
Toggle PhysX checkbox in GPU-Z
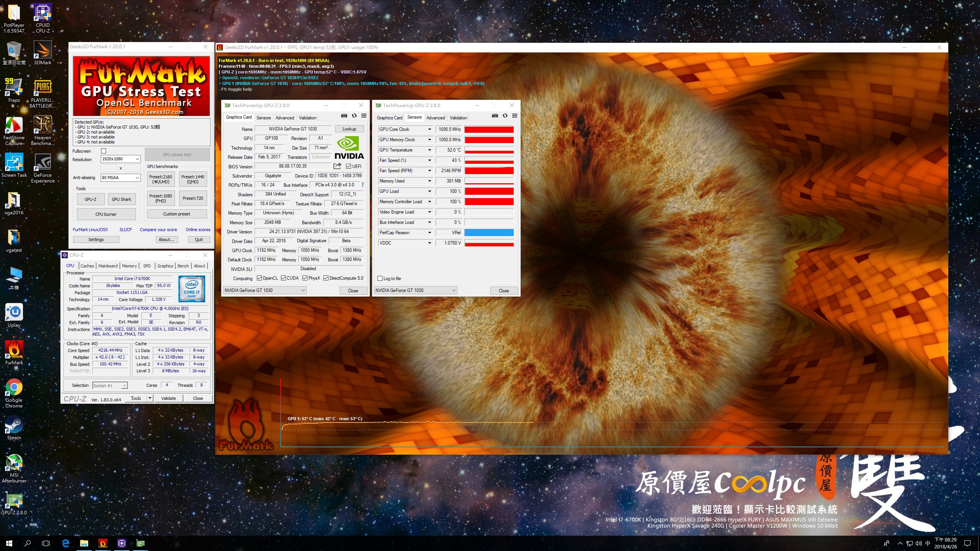(x=305, y=278)
